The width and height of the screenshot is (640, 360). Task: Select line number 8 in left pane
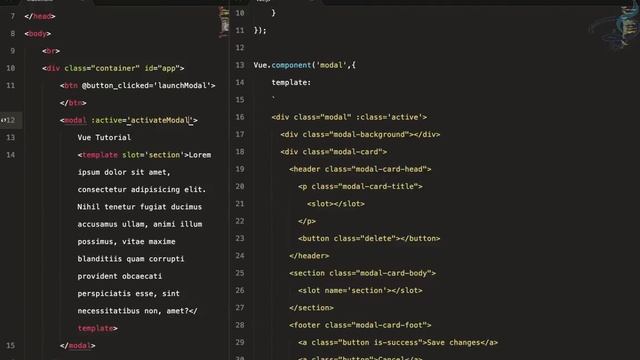pos(13,34)
